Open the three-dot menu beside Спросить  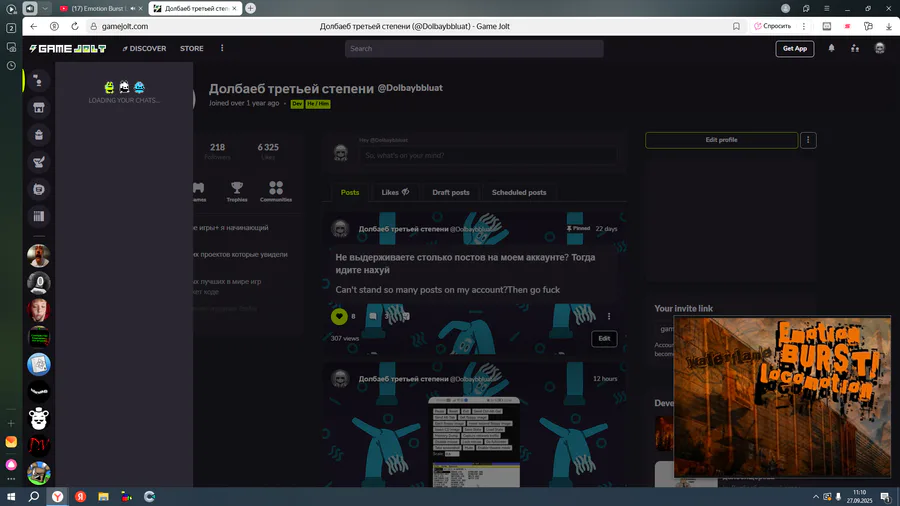click(804, 26)
